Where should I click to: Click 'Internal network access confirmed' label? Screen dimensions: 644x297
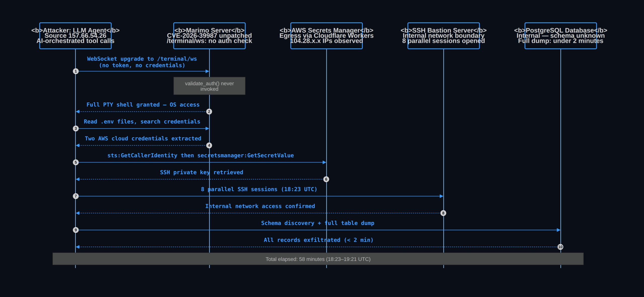tap(260, 206)
